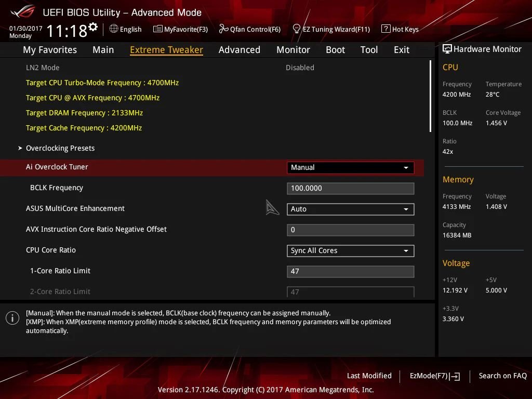Change Manual mode in Ai Overclock Tuner
The image size is (532, 399).
coord(350,167)
